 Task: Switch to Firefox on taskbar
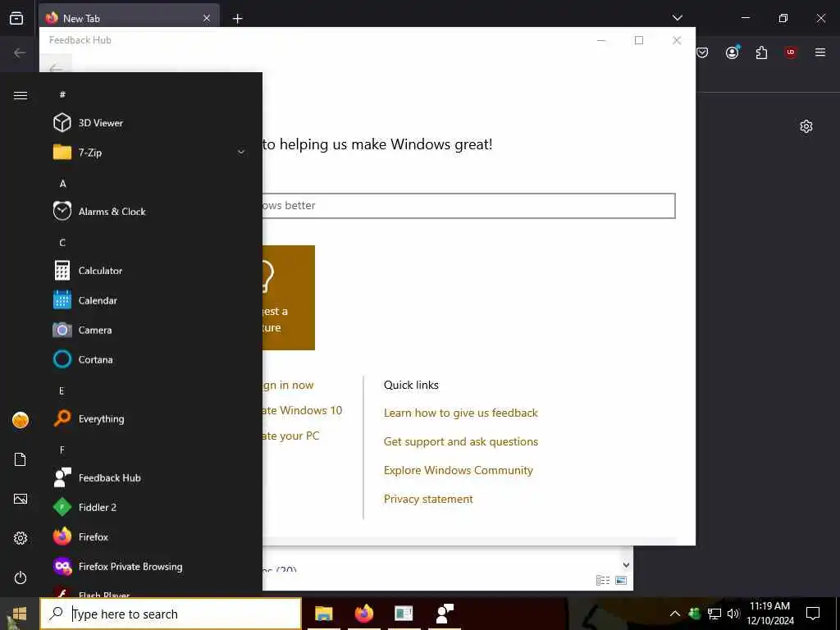coord(364,614)
